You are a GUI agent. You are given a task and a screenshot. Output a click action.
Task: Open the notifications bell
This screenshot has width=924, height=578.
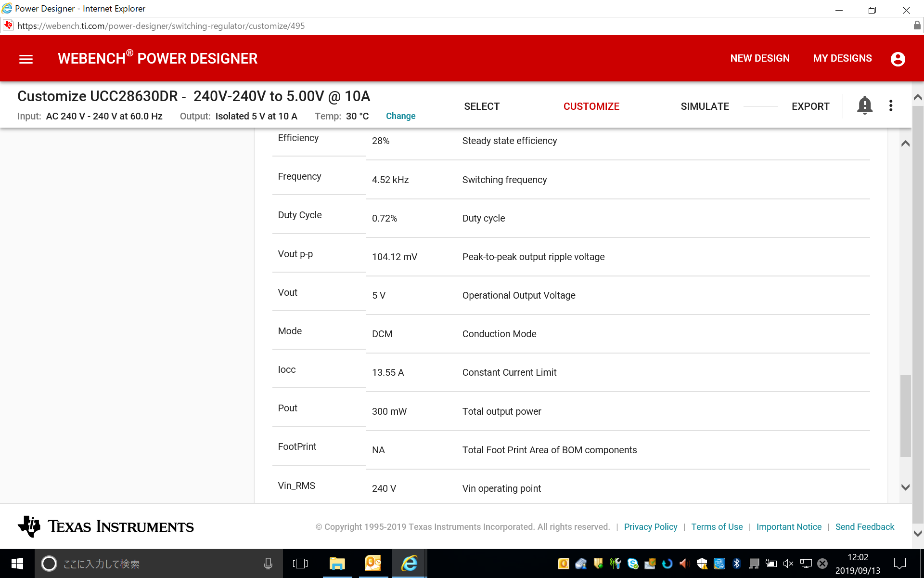tap(864, 105)
